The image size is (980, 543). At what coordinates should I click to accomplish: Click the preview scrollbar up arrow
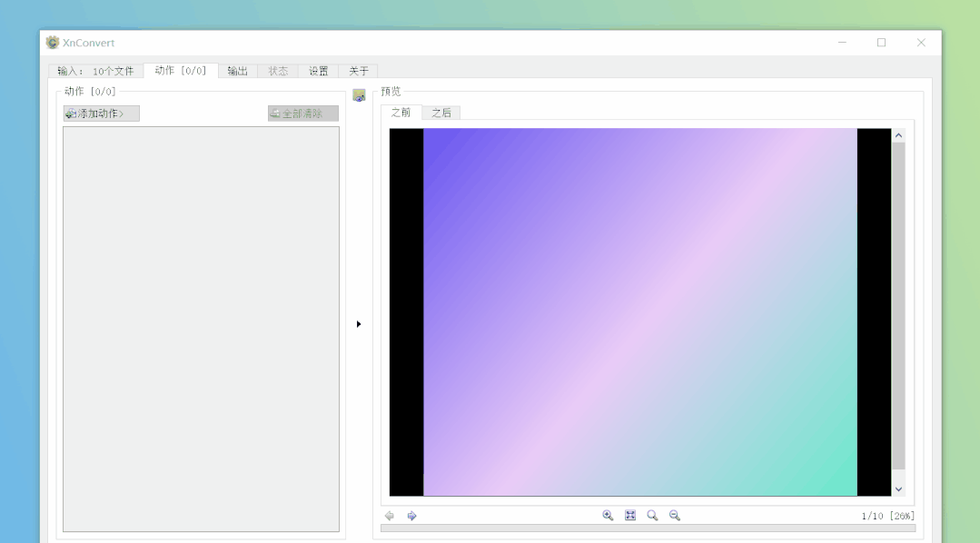click(x=899, y=135)
